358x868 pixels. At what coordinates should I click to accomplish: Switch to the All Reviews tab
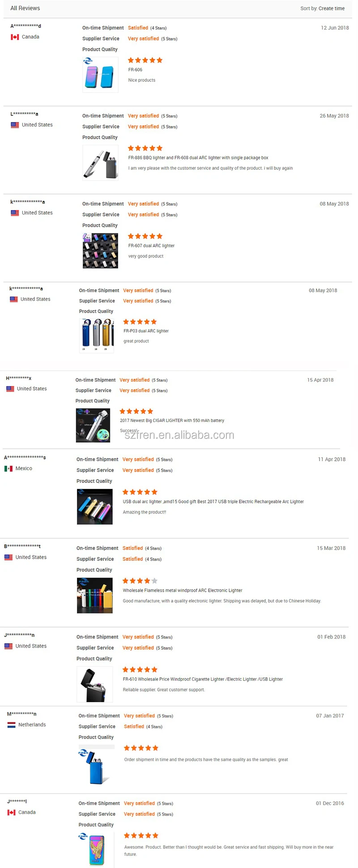(x=25, y=8)
